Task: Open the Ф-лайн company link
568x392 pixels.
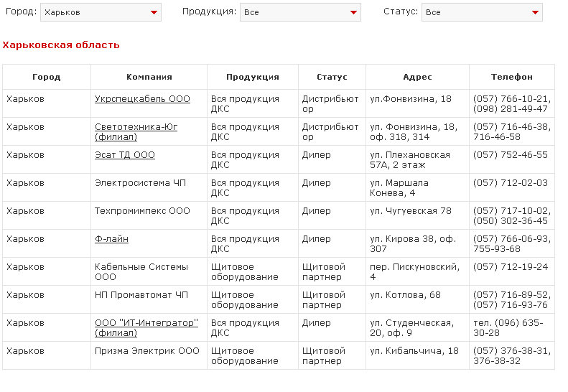Action: (111, 239)
